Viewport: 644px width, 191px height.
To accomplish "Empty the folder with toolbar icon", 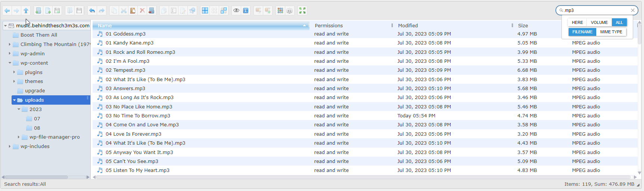I will click(151, 10).
